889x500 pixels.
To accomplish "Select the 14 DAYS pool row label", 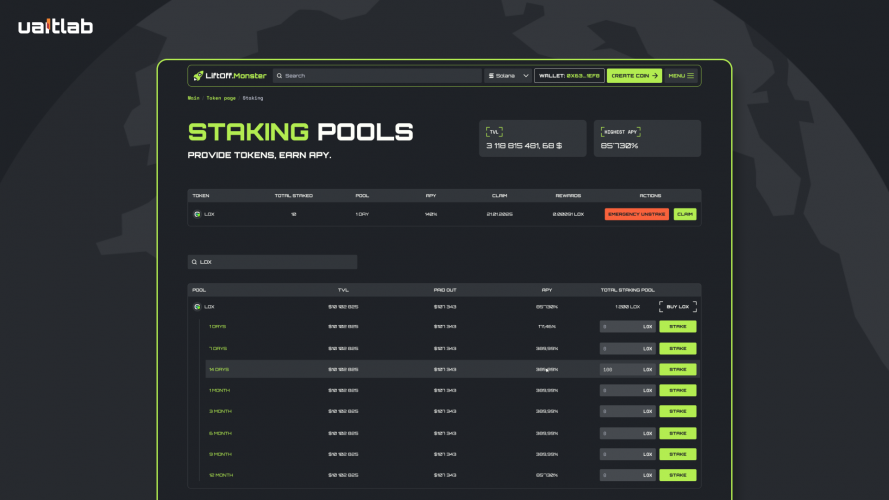I will (x=219, y=370).
